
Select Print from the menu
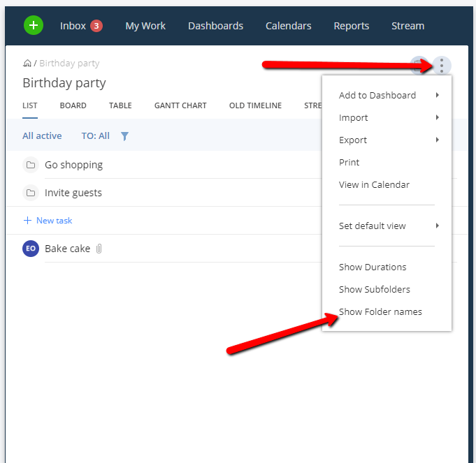point(349,162)
